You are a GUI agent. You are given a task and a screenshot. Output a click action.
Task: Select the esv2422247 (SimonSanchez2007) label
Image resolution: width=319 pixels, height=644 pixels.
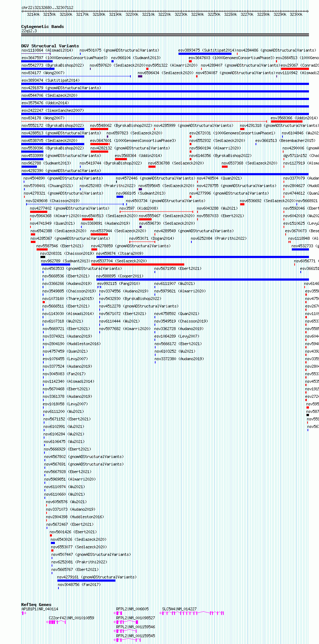[x=53, y=111]
